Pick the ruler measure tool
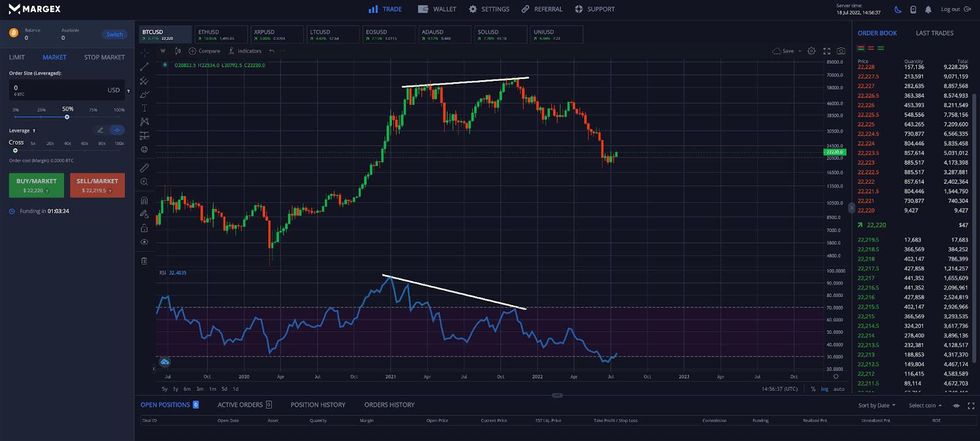This screenshot has height=441, width=980. click(145, 168)
